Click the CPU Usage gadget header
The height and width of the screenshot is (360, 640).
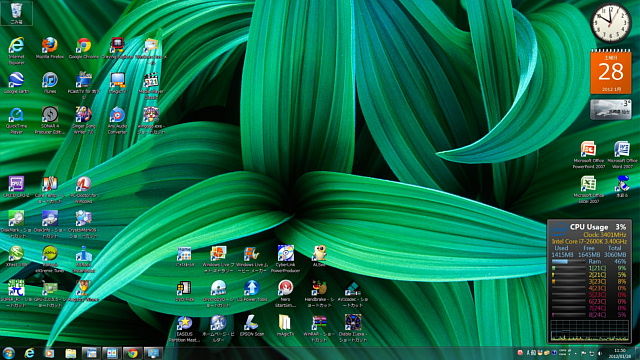point(589,227)
